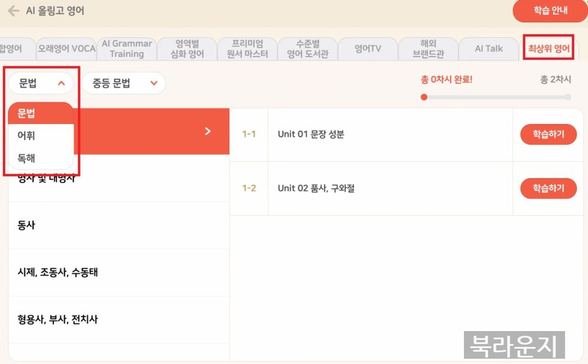This screenshot has width=588, height=364.
Task: Switch to the 최상위 영어 tab
Action: 548,49
